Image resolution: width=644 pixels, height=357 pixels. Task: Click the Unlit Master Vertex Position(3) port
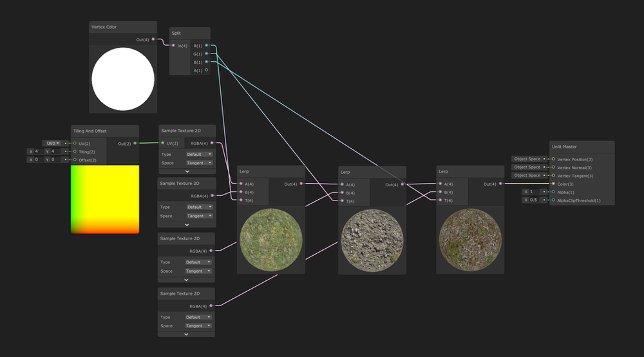pos(553,159)
